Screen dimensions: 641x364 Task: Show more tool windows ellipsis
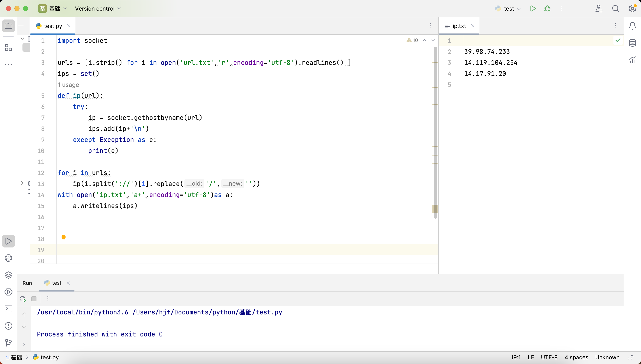pos(8,64)
